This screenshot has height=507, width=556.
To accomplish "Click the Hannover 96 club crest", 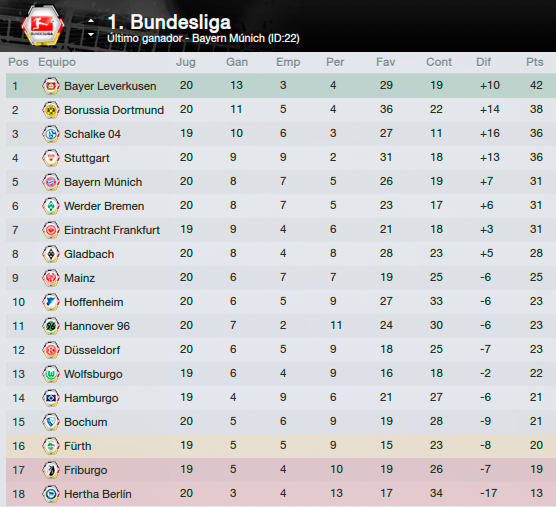I will coord(51,326).
